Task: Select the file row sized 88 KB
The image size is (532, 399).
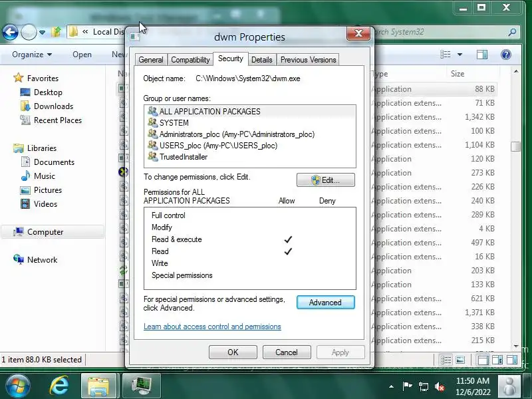Action: [x=434, y=89]
